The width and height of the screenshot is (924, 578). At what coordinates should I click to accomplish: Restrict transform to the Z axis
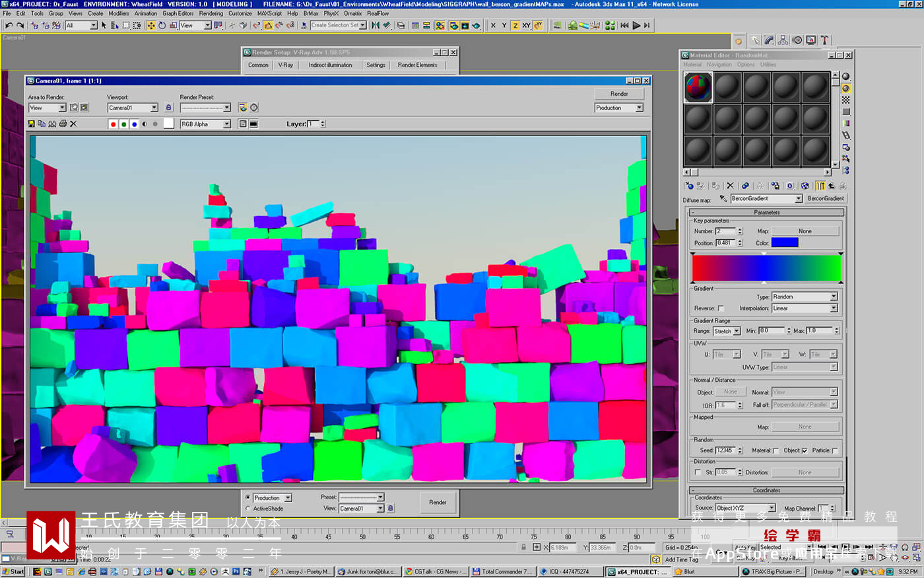point(515,25)
